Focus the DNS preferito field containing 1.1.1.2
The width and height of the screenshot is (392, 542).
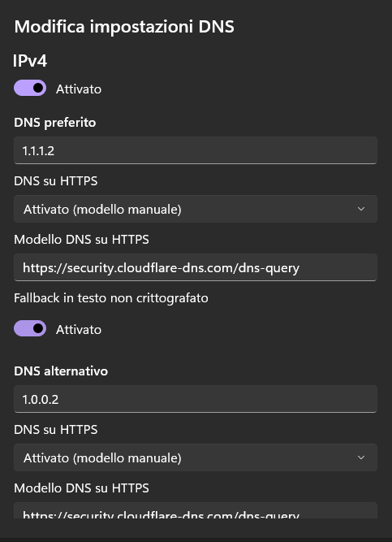pos(196,150)
